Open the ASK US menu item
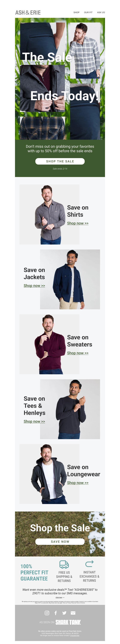Image resolution: width=120 pixels, height=644 pixels. (x=101, y=12)
